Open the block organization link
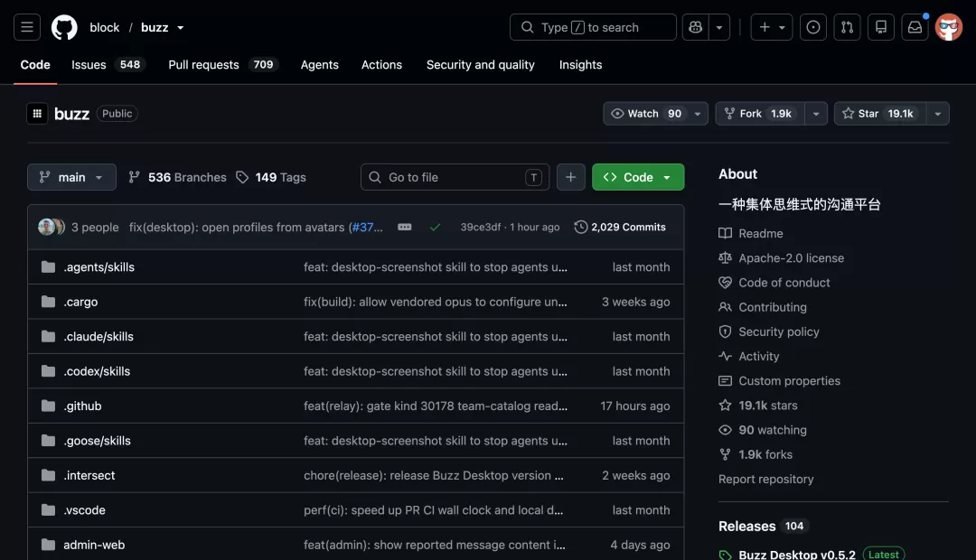 click(x=105, y=27)
